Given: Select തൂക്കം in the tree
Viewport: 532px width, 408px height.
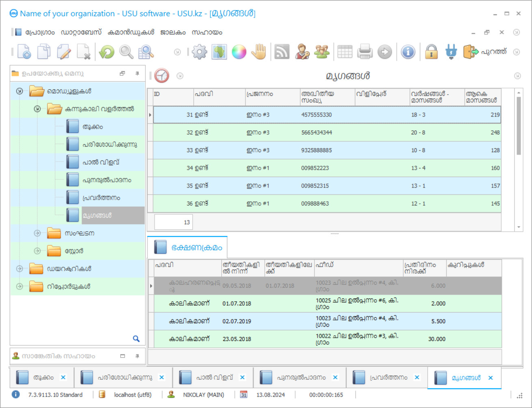Looking at the screenshot, I should tap(93, 127).
